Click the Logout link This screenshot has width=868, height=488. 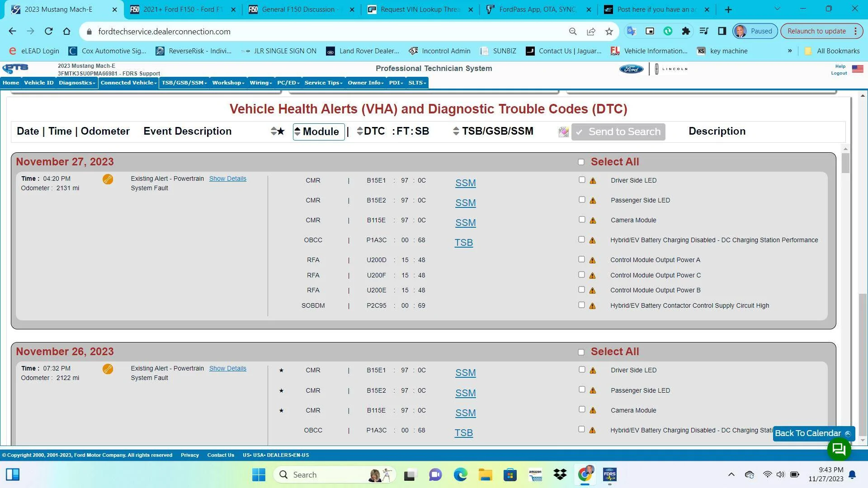pos(839,73)
